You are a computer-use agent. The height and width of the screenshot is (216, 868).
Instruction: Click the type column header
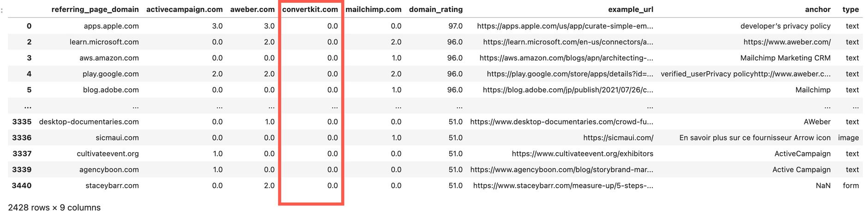click(x=850, y=9)
